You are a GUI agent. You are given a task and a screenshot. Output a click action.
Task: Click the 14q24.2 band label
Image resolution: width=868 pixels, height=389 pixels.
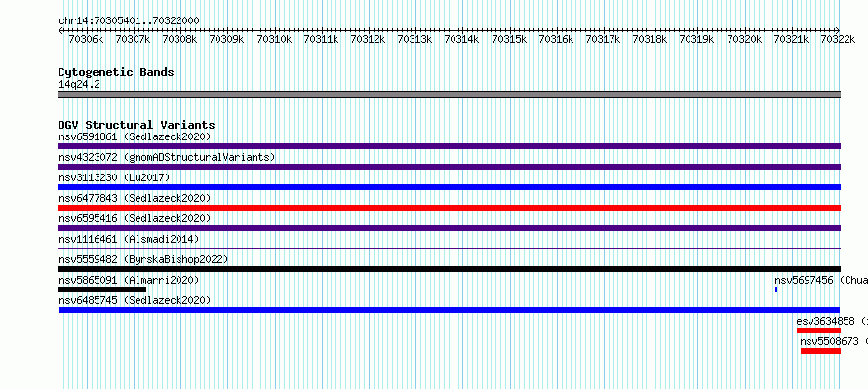point(79,85)
